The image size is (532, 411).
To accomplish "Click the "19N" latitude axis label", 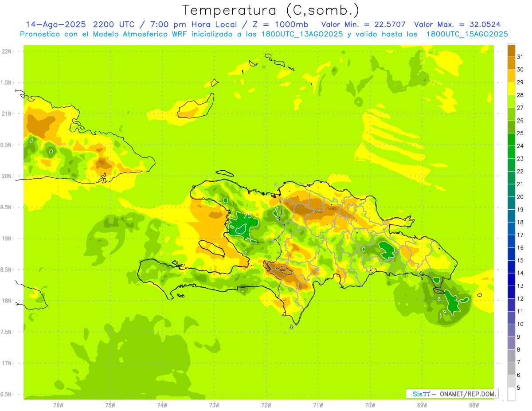I will [x=7, y=238].
